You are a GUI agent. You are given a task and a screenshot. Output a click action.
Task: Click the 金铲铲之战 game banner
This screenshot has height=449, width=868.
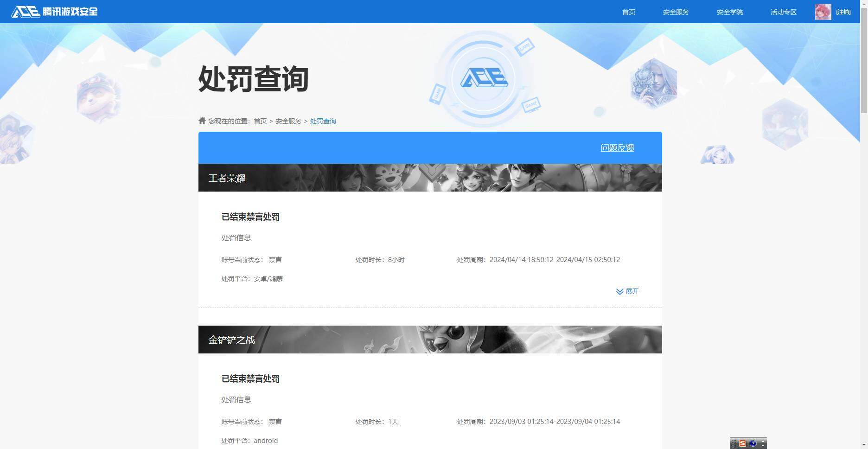(x=430, y=340)
